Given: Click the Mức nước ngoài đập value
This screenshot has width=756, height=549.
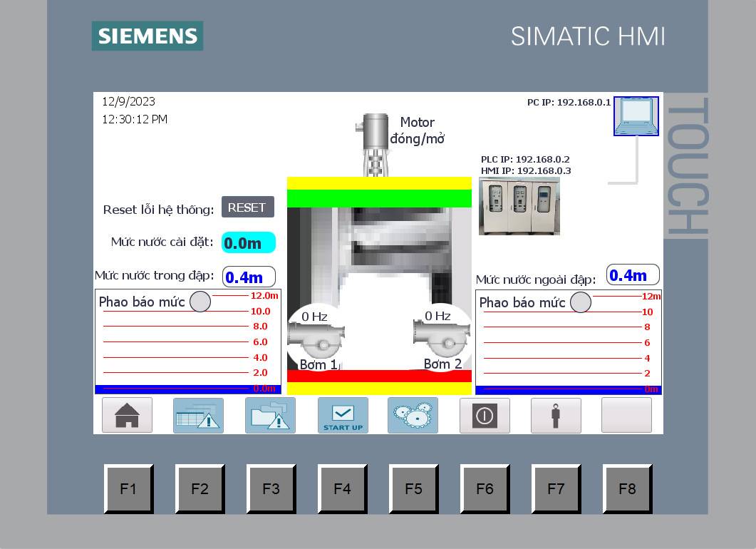Looking at the screenshot, I should pyautogui.click(x=632, y=275).
